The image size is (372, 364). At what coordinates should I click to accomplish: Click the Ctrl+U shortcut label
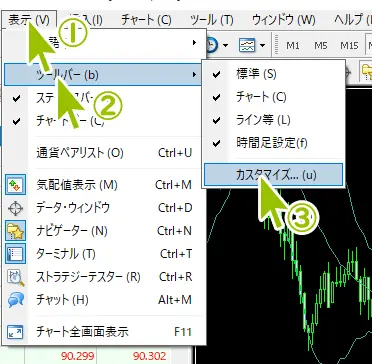tap(175, 153)
